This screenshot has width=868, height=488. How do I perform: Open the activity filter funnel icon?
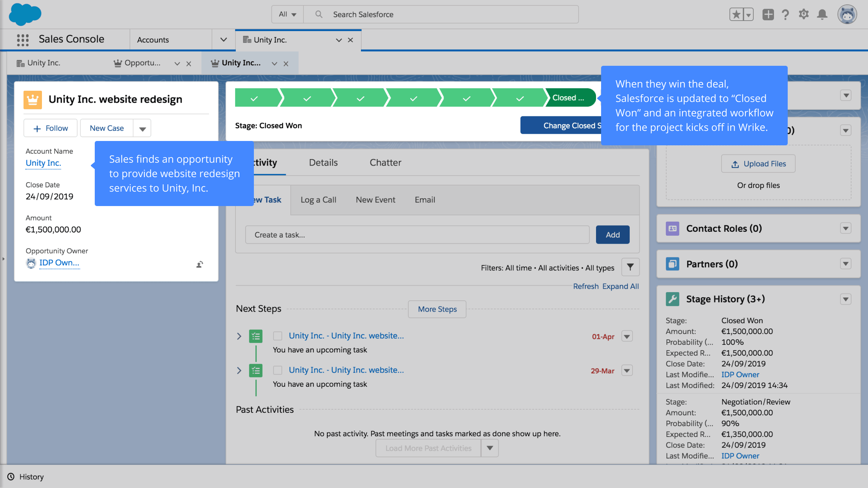(x=630, y=267)
